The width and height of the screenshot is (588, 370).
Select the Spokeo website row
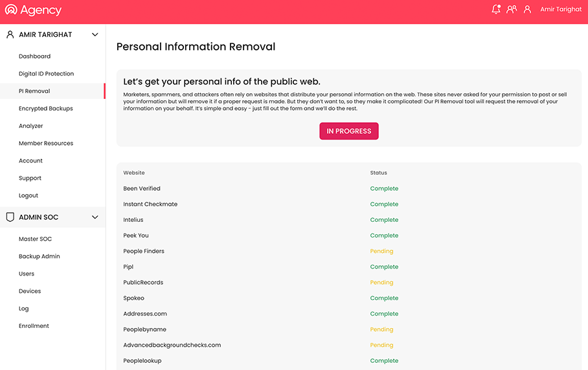coord(134,298)
